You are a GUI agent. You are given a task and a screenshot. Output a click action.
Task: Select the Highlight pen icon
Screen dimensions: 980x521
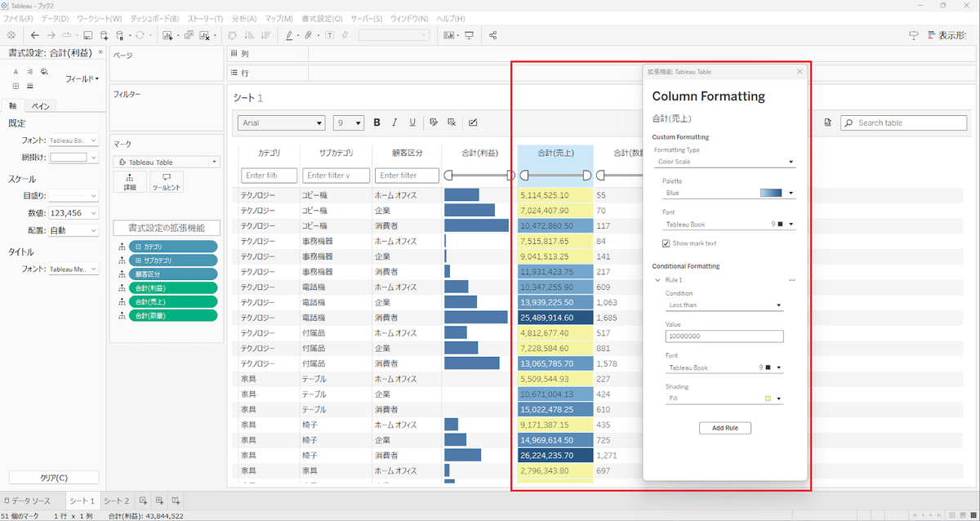[x=287, y=35]
